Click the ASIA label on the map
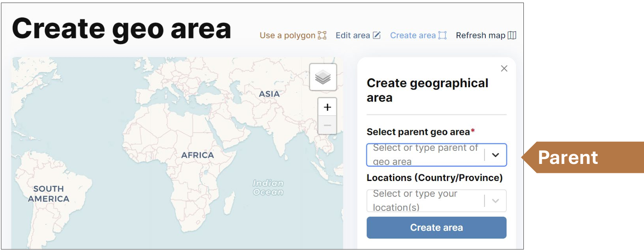The width and height of the screenshot is (644, 251). pos(269,94)
